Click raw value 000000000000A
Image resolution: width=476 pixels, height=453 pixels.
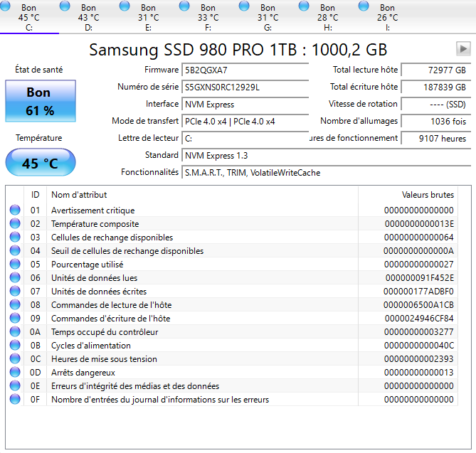[418, 251]
